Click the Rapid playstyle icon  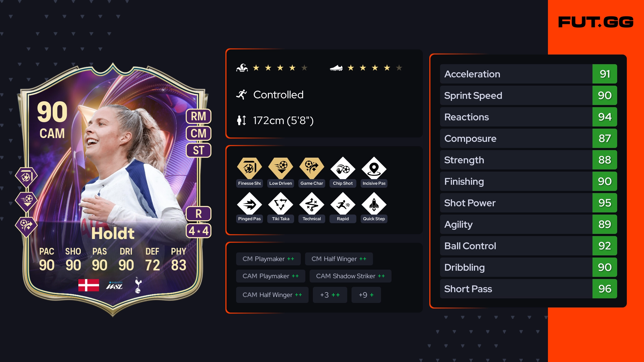pos(343,205)
